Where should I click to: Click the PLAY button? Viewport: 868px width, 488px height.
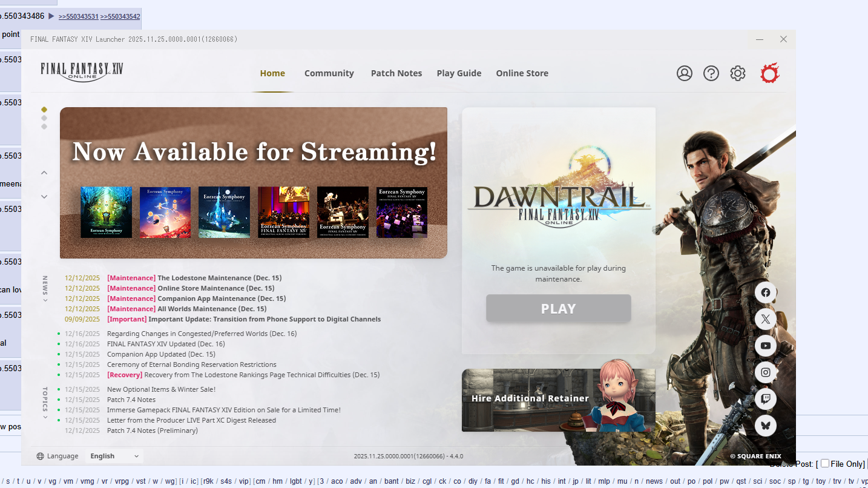(559, 309)
